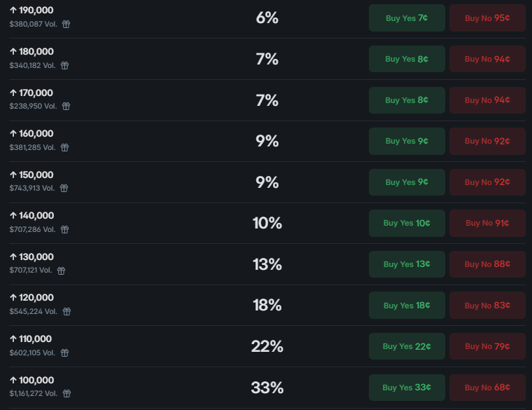Open the ↑ 100,000 market row title
Image resolution: width=532 pixels, height=410 pixels.
[x=31, y=380]
